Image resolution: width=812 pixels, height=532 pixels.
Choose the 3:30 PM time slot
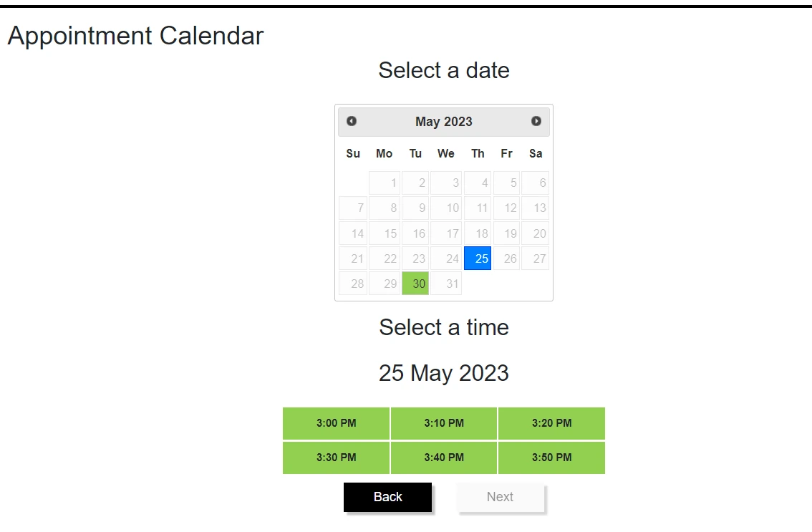337,458
